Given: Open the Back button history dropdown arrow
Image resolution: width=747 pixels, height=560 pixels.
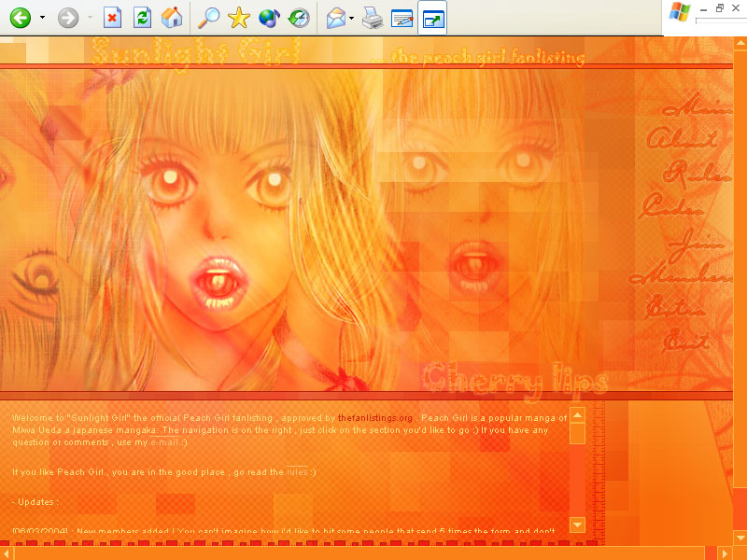Looking at the screenshot, I should point(42,18).
